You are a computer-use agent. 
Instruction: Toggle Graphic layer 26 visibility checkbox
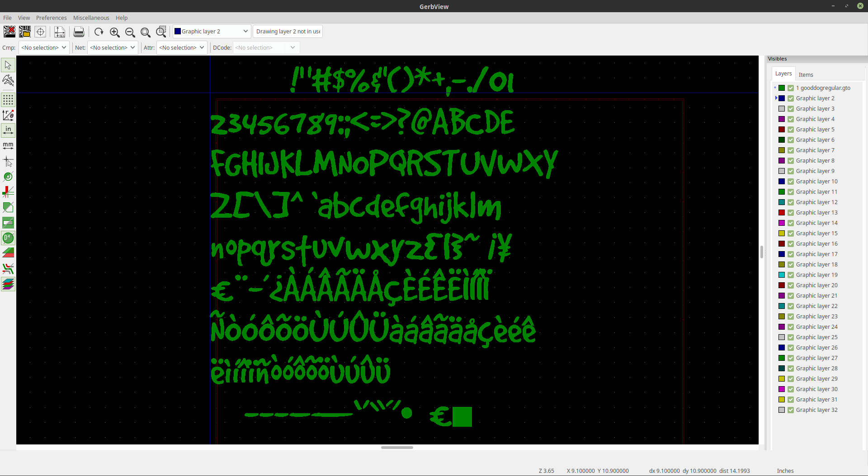pos(791,348)
